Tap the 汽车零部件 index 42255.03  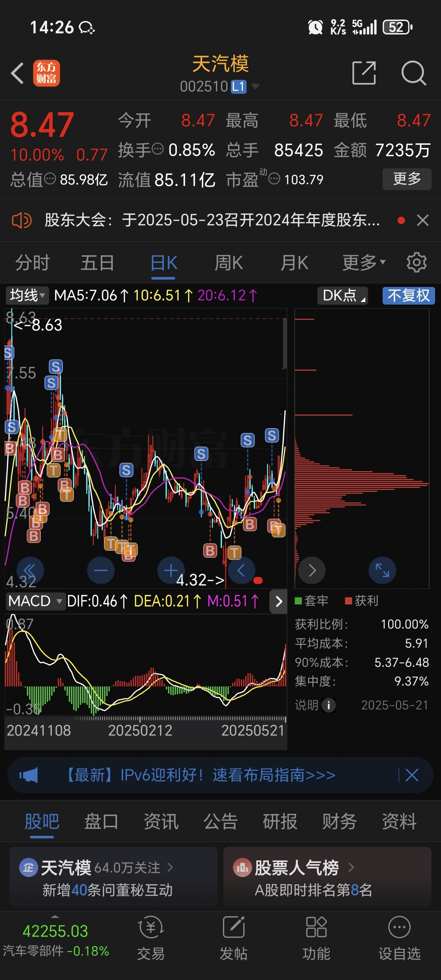pyautogui.click(x=55, y=940)
